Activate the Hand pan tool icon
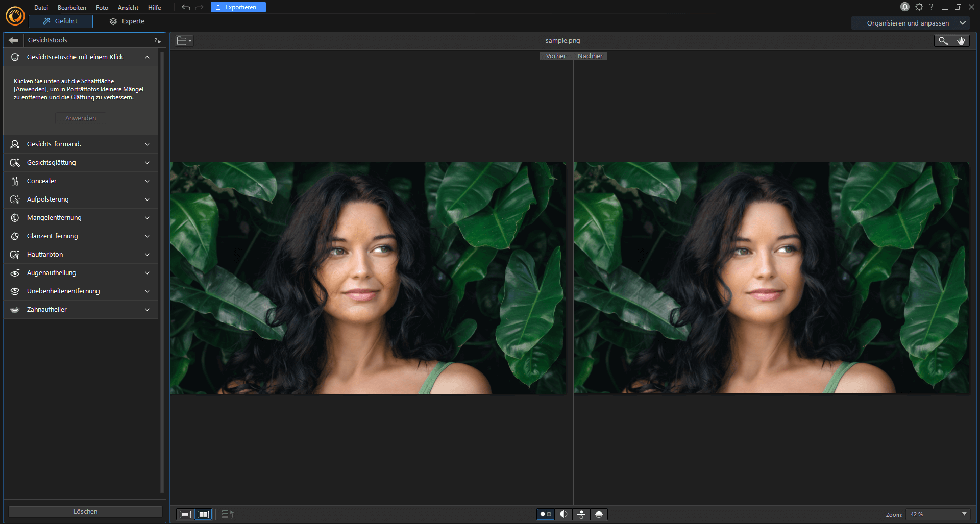The width and height of the screenshot is (980, 524). click(961, 41)
